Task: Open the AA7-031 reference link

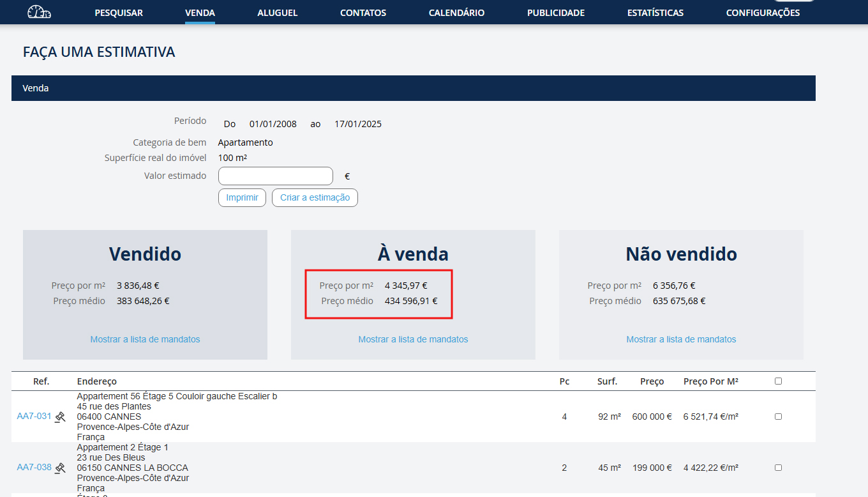Action: pos(34,417)
